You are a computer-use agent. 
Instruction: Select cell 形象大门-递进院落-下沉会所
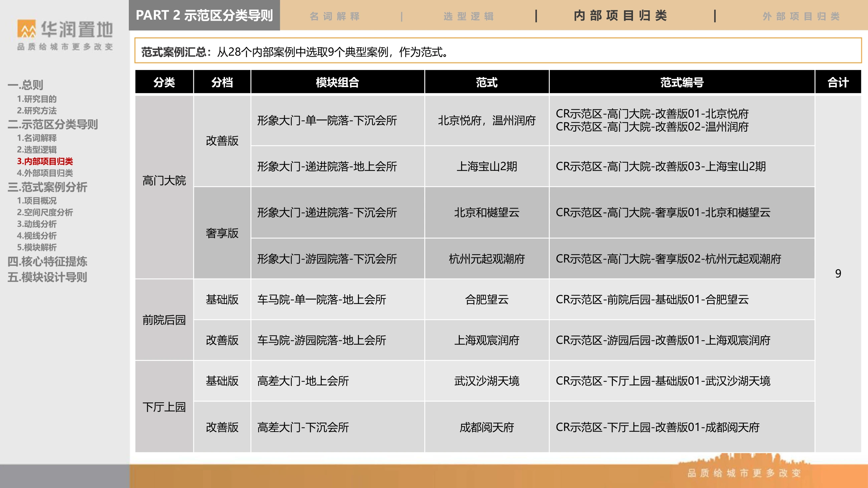coord(338,212)
